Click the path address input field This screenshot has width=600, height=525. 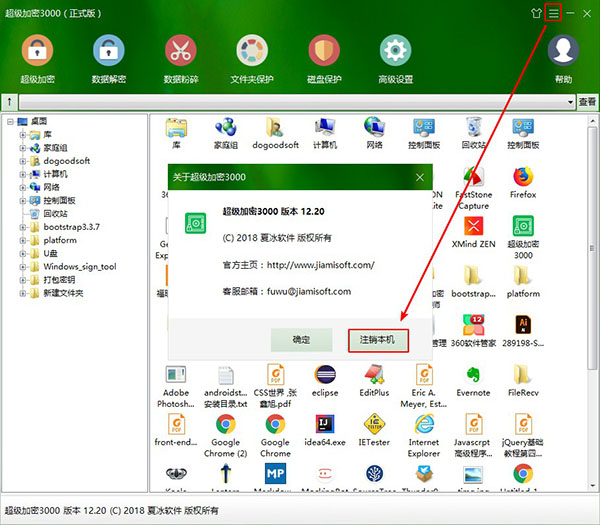[x=290, y=102]
